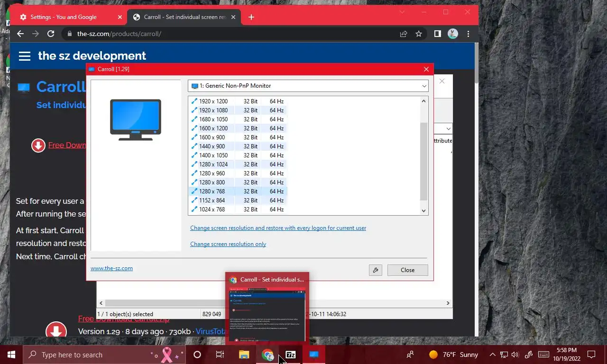Open Chrome three-dot menu

[468, 34]
